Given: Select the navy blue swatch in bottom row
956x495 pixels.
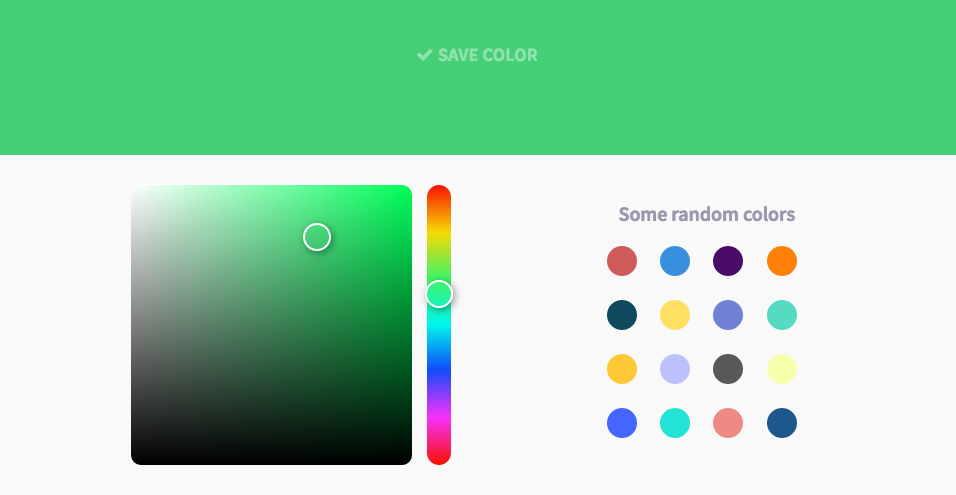Looking at the screenshot, I should [782, 423].
